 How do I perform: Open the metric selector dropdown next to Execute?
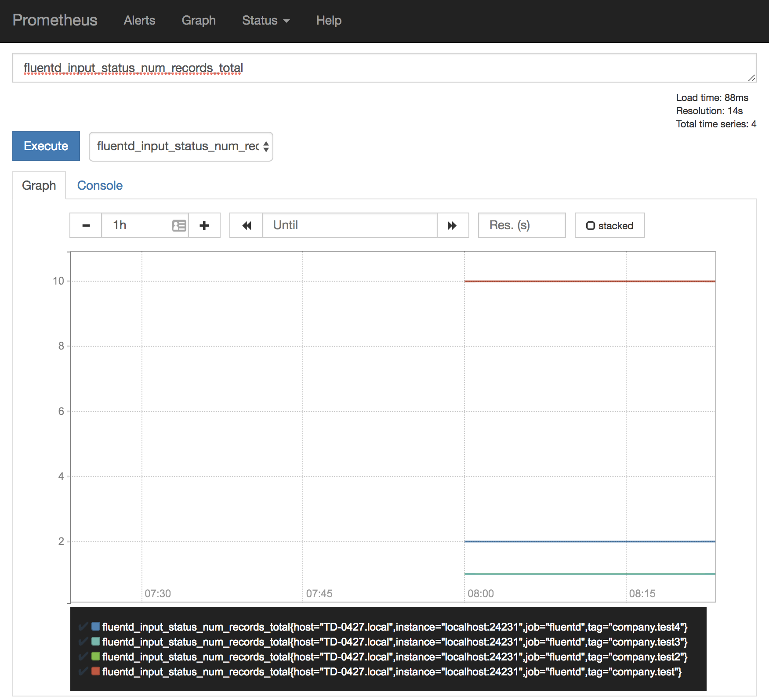181,147
